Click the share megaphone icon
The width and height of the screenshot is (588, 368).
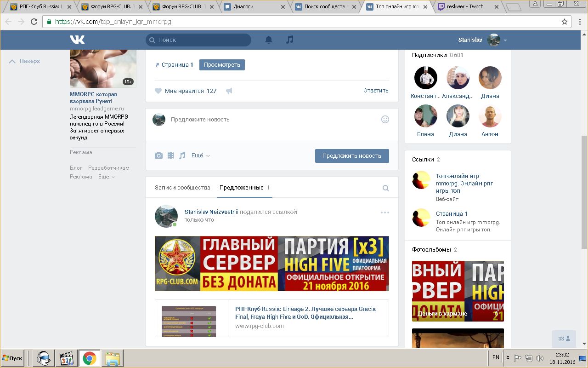tap(229, 91)
